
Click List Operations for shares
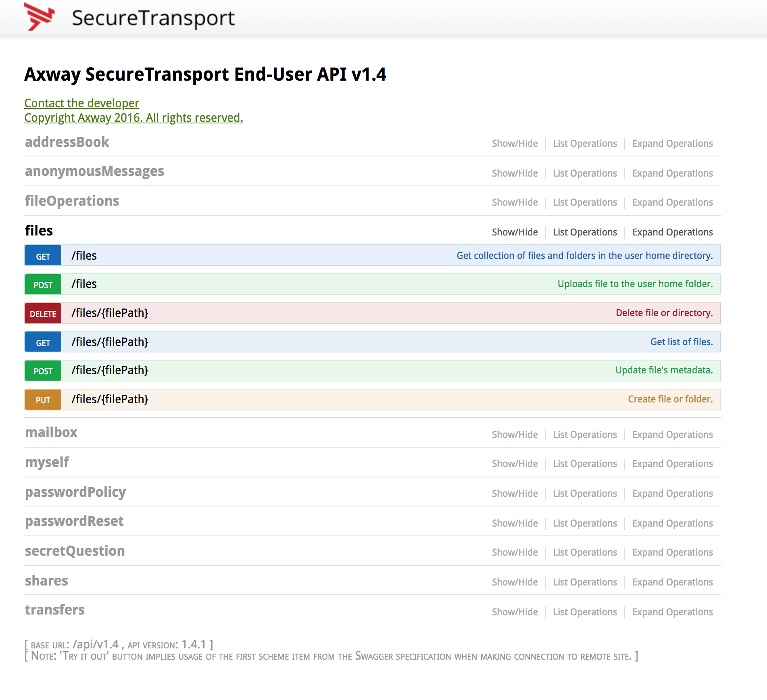point(585,582)
